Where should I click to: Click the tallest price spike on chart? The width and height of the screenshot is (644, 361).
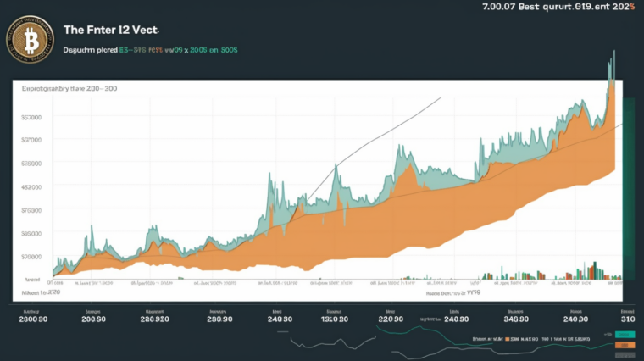(611, 68)
